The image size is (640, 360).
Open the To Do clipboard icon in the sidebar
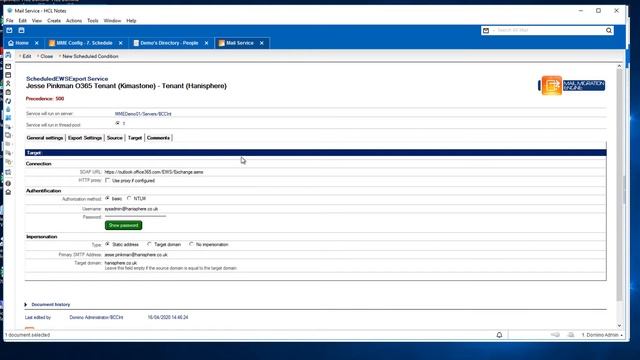tap(8, 92)
